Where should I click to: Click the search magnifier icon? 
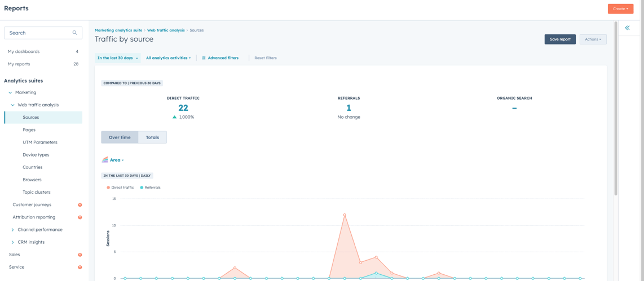pos(75,33)
